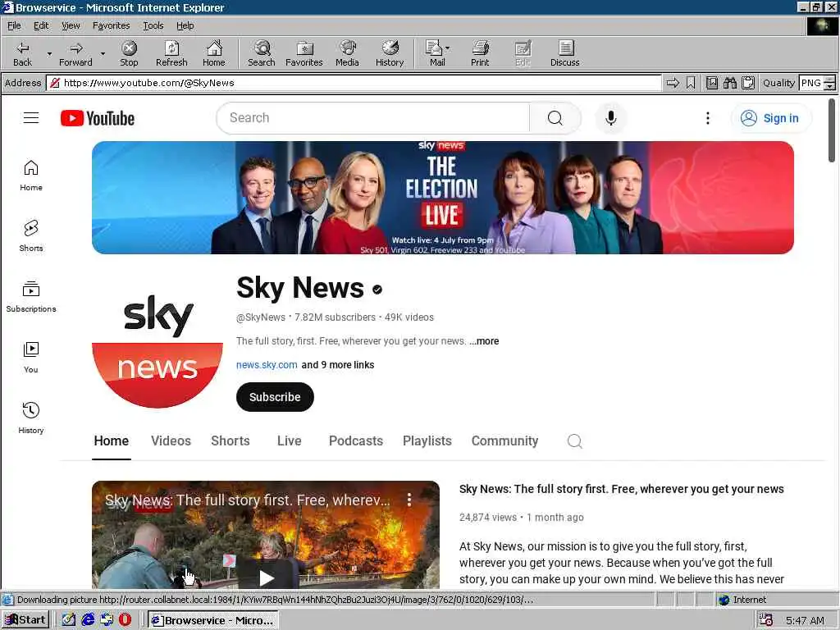
Task: Open You section in sidebar
Action: click(31, 358)
